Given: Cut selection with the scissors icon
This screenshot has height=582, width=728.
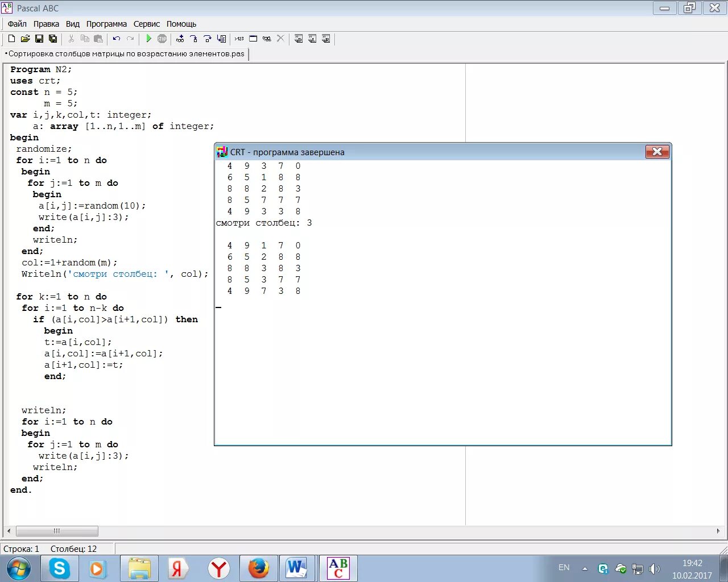Looking at the screenshot, I should pos(71,39).
